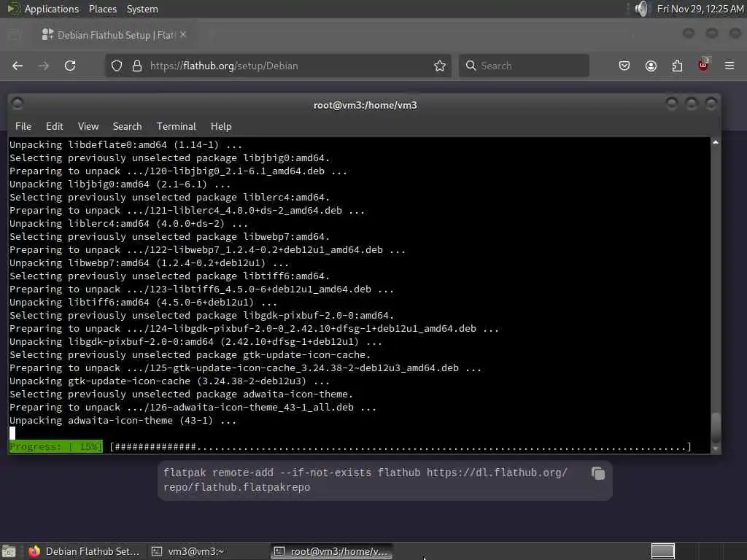Select the Debian Flathub Setup browser tab
This screenshot has width=747, height=560.
(113, 35)
